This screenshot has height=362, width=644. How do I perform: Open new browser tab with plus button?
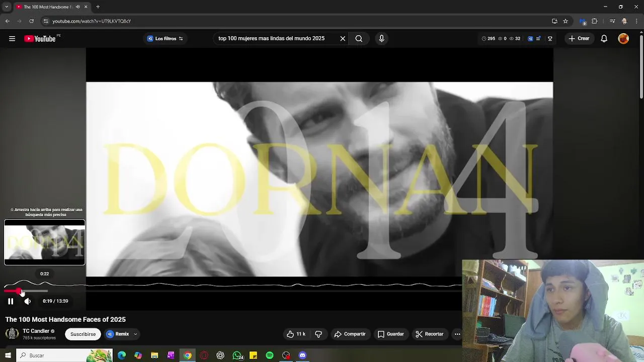(x=98, y=7)
